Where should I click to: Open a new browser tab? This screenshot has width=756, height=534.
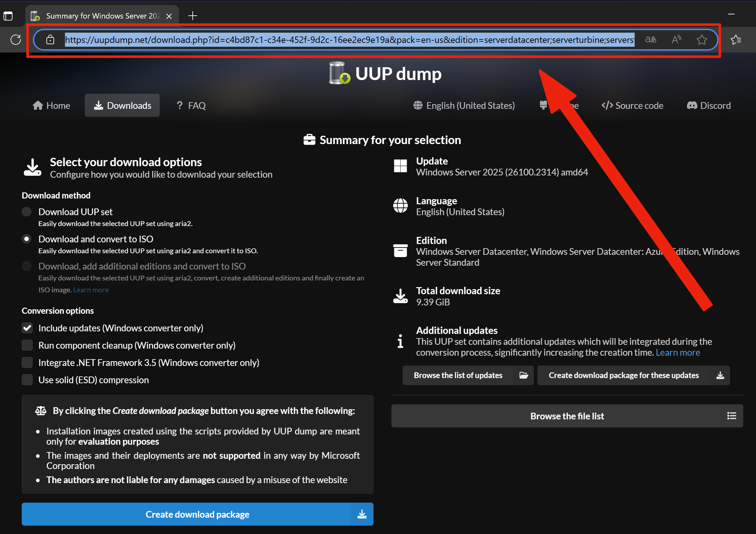(x=193, y=16)
